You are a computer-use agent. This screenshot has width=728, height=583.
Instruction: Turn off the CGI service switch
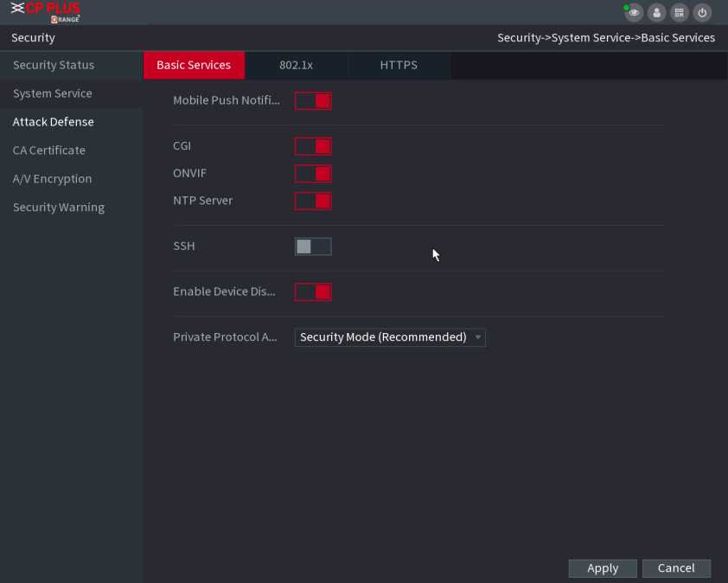click(x=313, y=146)
